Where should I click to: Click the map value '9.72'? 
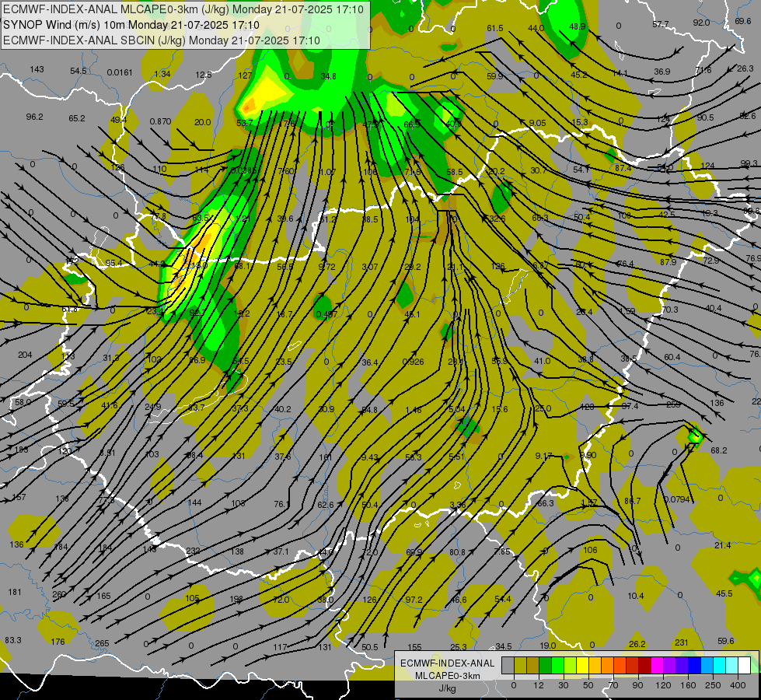point(326,267)
